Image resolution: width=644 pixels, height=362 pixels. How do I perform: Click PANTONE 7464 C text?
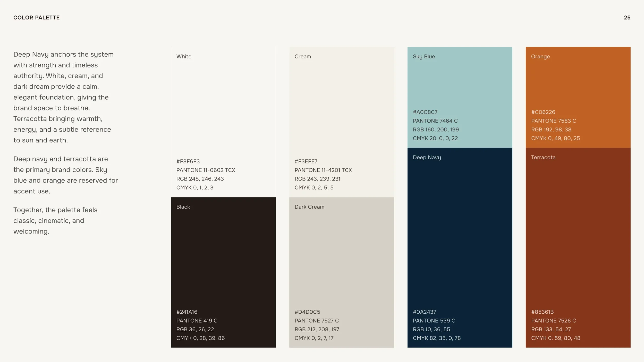coord(435,121)
